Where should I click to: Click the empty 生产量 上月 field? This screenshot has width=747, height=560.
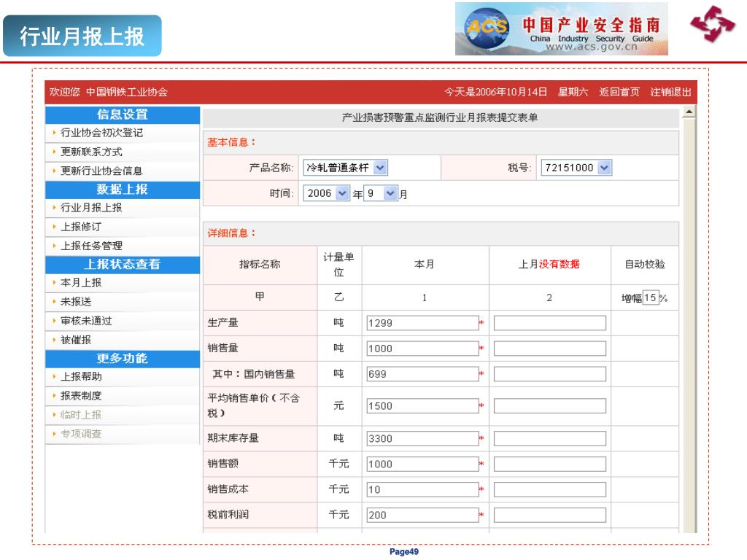[x=550, y=323]
